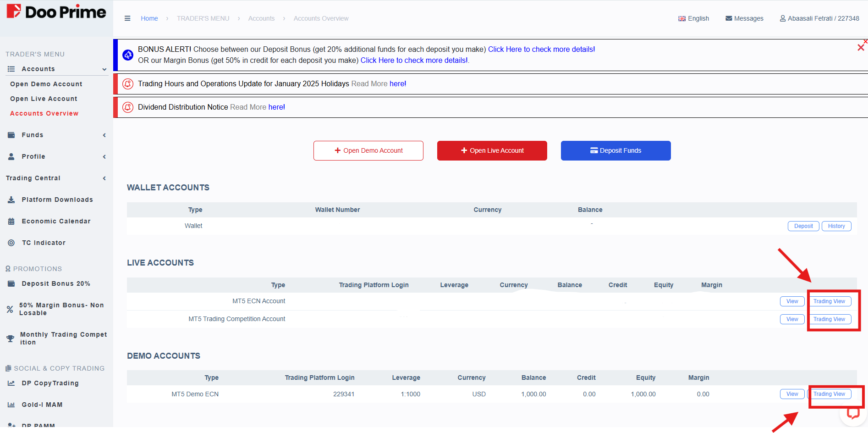Click the hamburger menu icon beside Home
This screenshot has width=868, height=433.
click(127, 18)
